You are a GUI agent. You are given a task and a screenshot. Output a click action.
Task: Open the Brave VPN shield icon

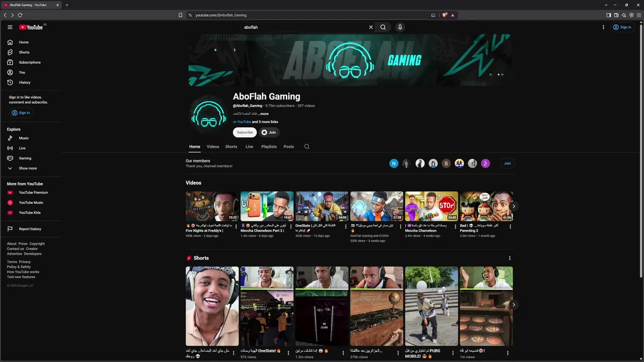631,15
